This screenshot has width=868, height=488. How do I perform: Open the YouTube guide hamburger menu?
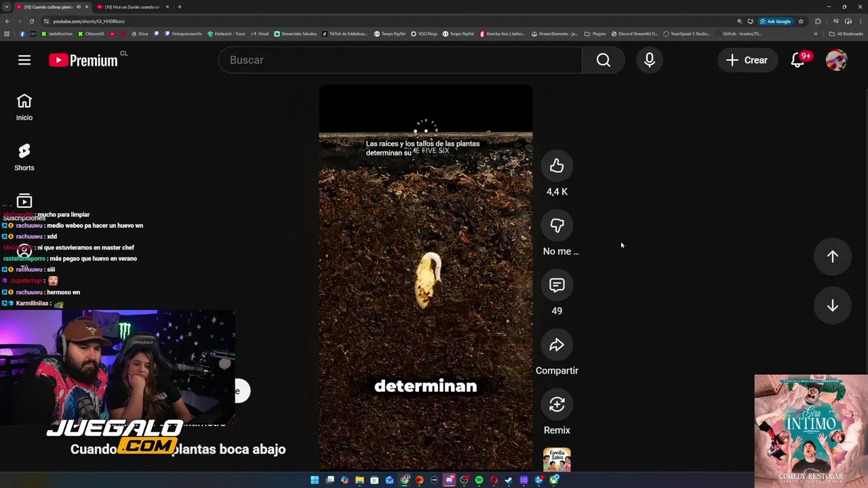point(24,60)
